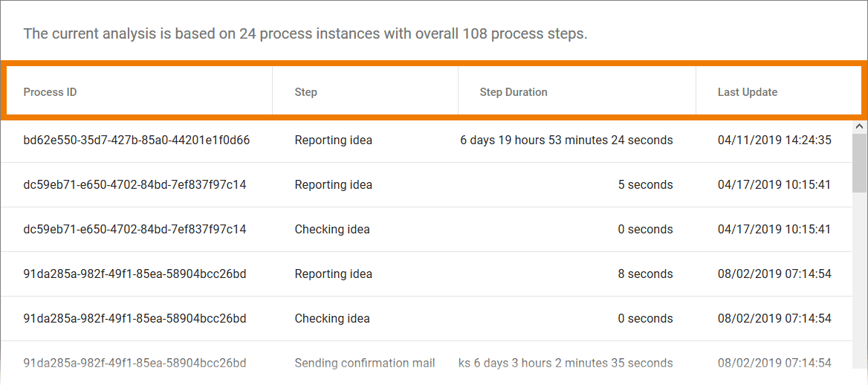Click the 5 seconds duration cell
Image resolution: width=868 pixels, height=388 pixels.
tap(645, 184)
